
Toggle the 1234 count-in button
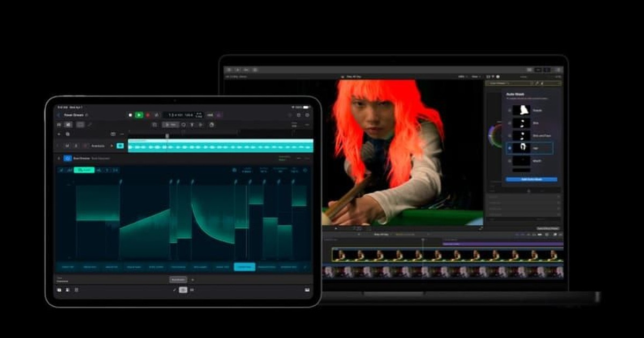pos(210,115)
